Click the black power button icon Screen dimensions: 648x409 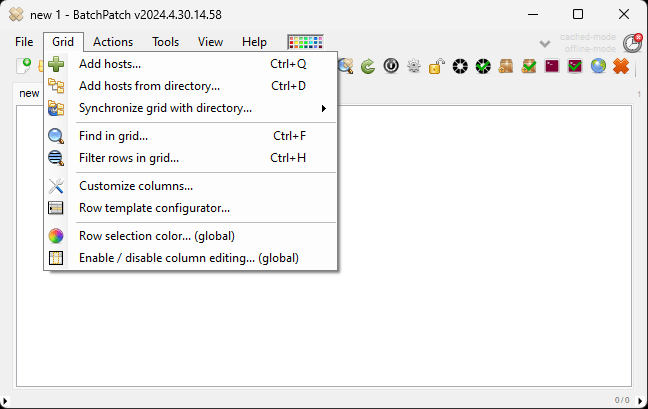click(391, 66)
